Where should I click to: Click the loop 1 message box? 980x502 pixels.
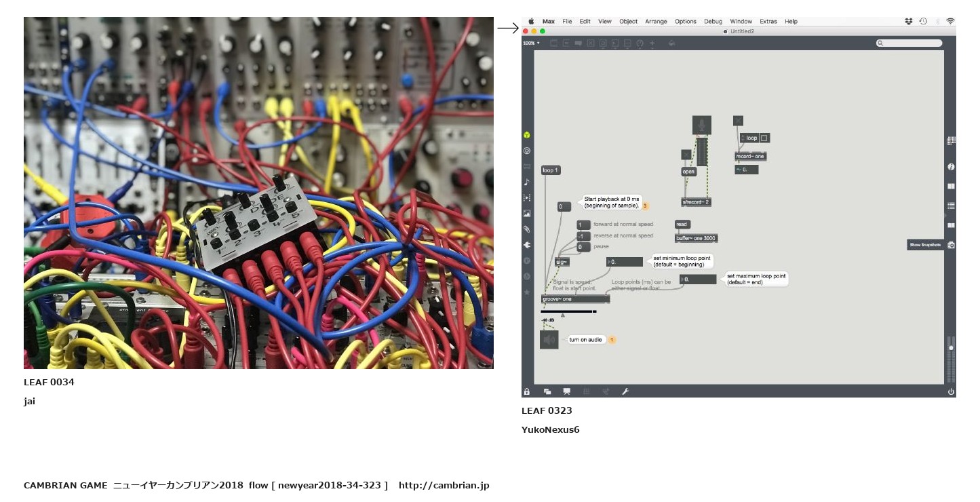point(551,170)
